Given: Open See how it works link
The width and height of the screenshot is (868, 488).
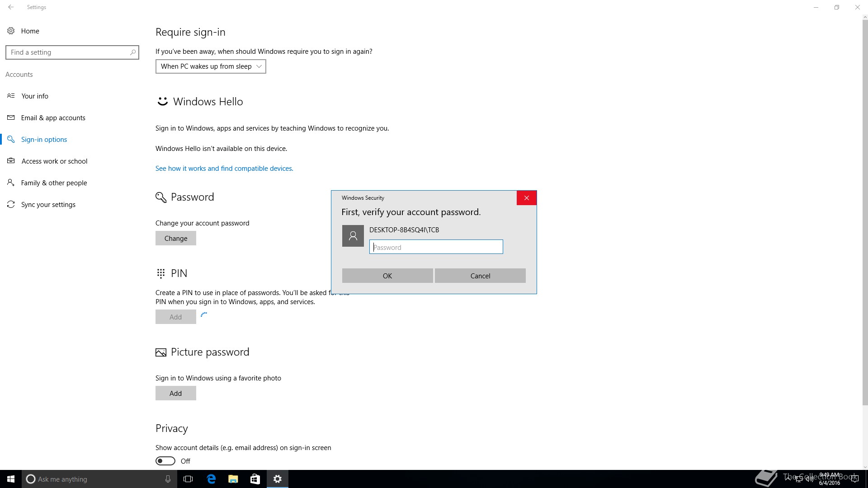Looking at the screenshot, I should coord(224,168).
